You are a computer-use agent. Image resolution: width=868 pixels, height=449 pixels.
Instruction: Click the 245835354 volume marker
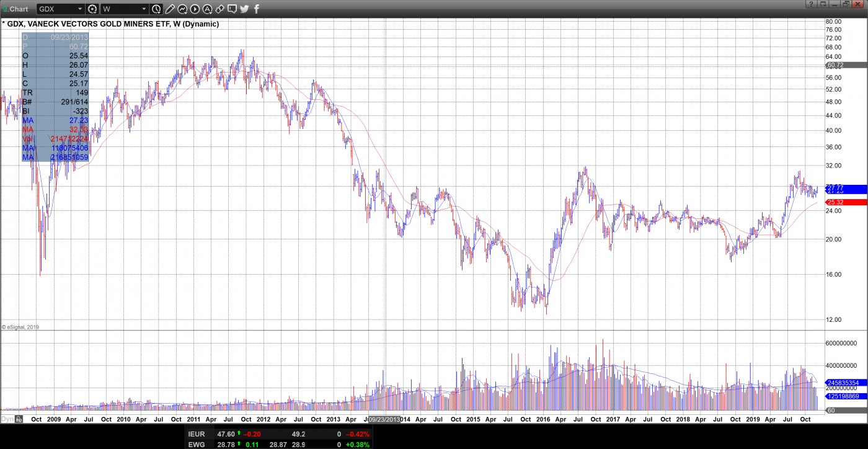(846, 383)
